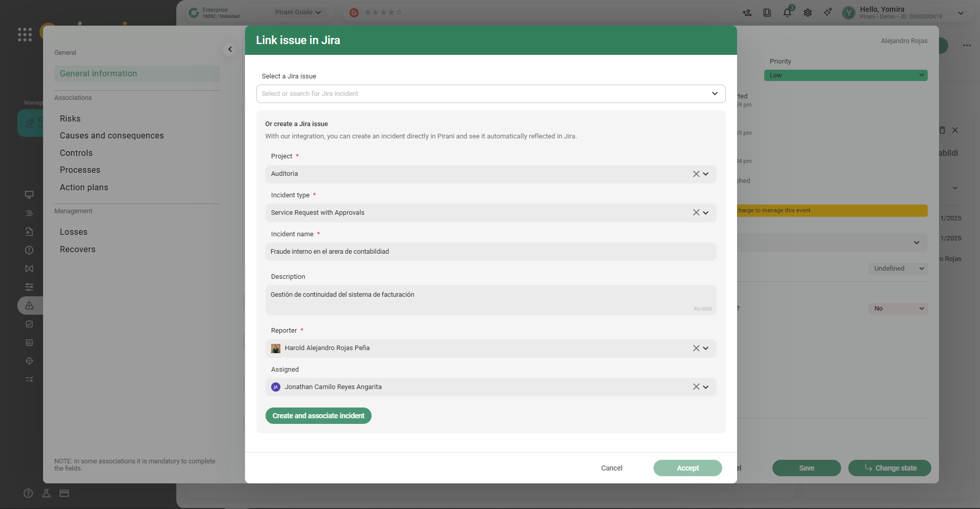The height and width of the screenshot is (509, 980).
Task: Click the notifications bell icon
Action: click(x=787, y=13)
